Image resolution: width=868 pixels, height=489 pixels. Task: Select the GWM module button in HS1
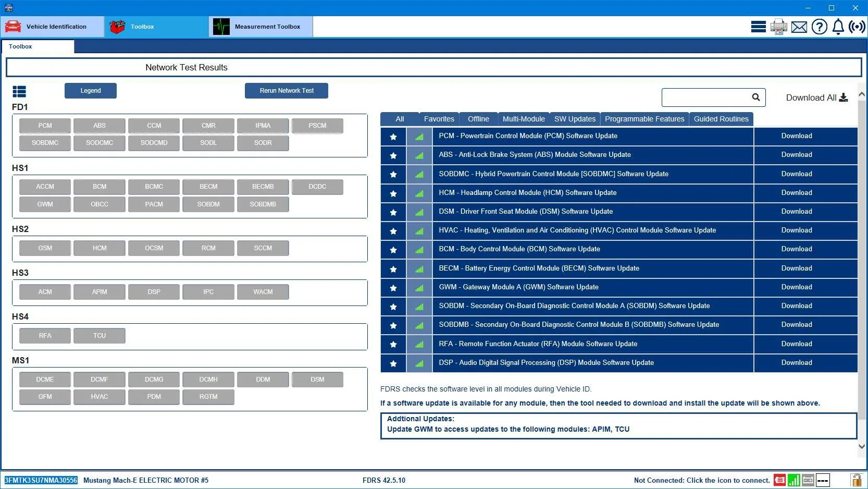pos(45,204)
